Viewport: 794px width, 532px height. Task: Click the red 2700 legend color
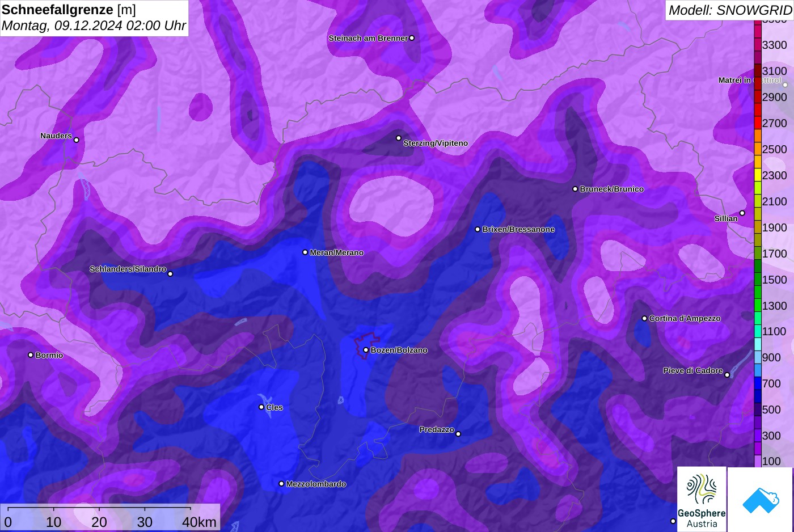coord(758,123)
